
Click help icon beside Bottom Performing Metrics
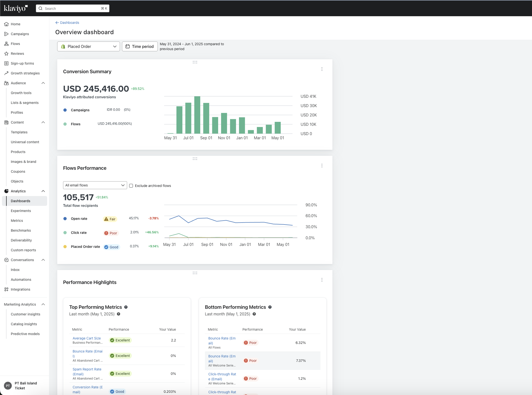pos(270,307)
